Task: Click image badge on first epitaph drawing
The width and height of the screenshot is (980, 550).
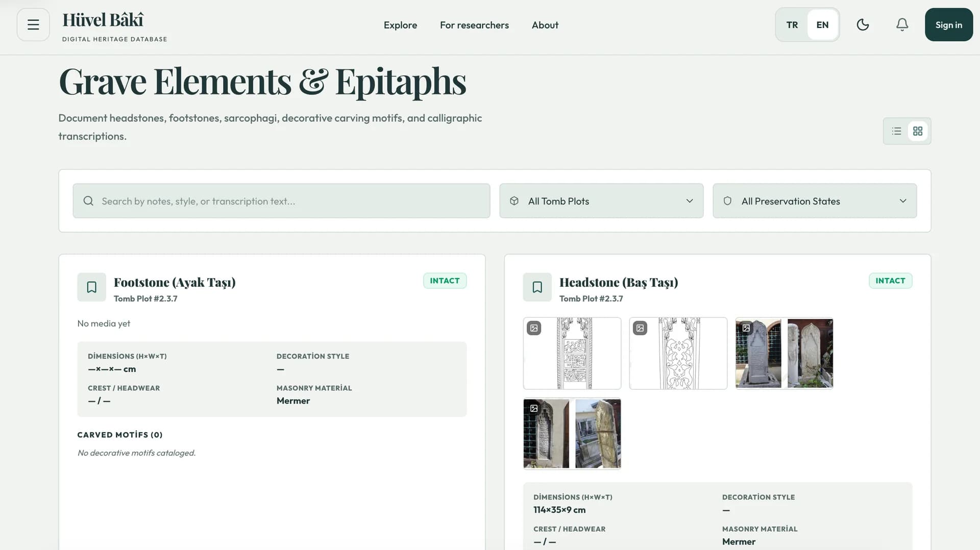Action: pyautogui.click(x=534, y=328)
